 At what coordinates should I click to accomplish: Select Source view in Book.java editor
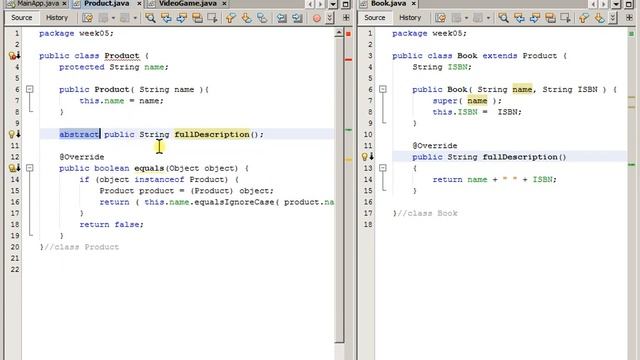pyautogui.click(x=375, y=18)
